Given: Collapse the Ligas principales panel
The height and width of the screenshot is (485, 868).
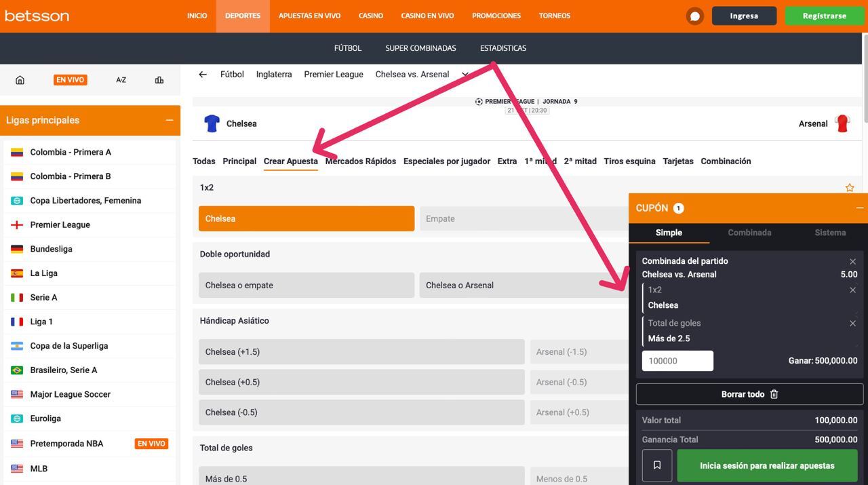Looking at the screenshot, I should tap(169, 120).
